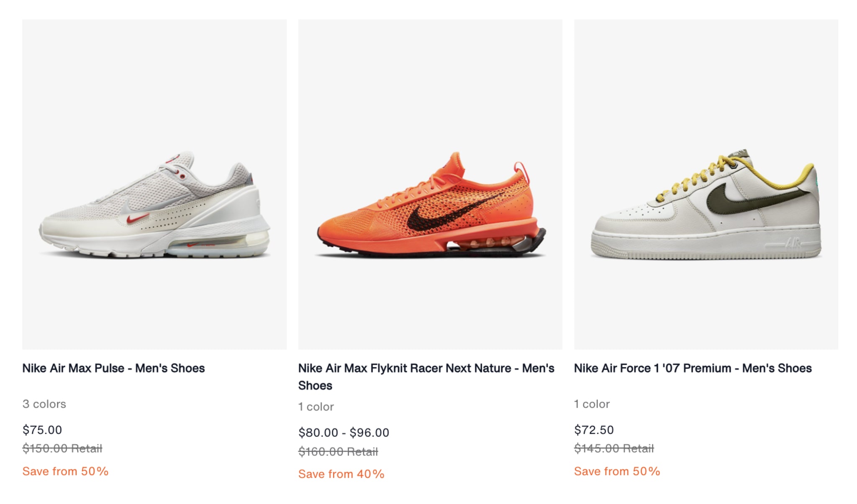Image resolution: width=857 pixels, height=504 pixels.
Task: Click 1 color under Air Force 1
Action: (592, 404)
